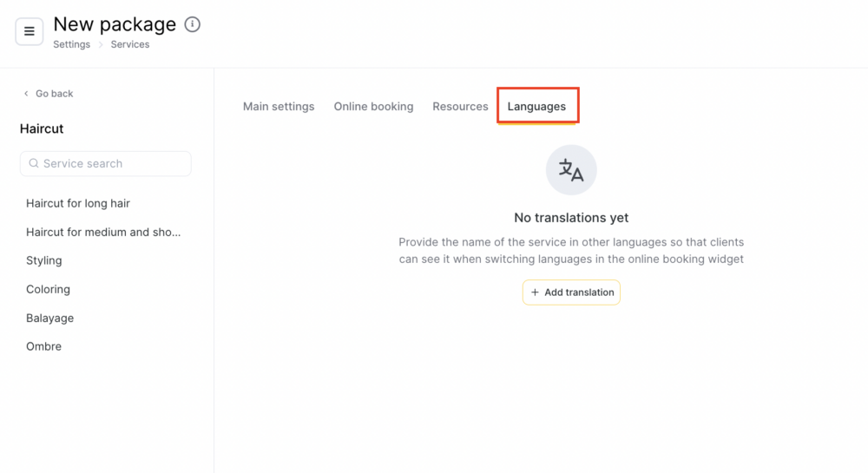Screen dimensions: 868x473
Task: Select the Resources tab
Action: click(x=461, y=106)
